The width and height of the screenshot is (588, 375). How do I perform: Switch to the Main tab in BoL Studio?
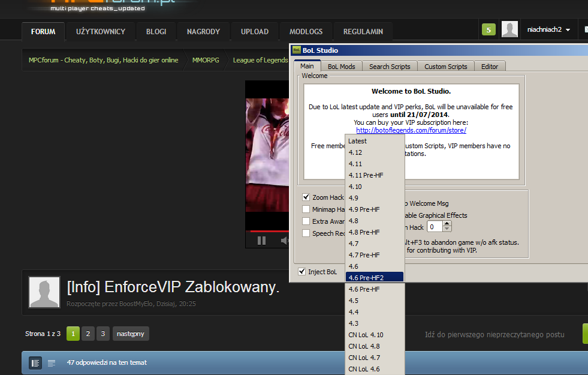tap(307, 65)
